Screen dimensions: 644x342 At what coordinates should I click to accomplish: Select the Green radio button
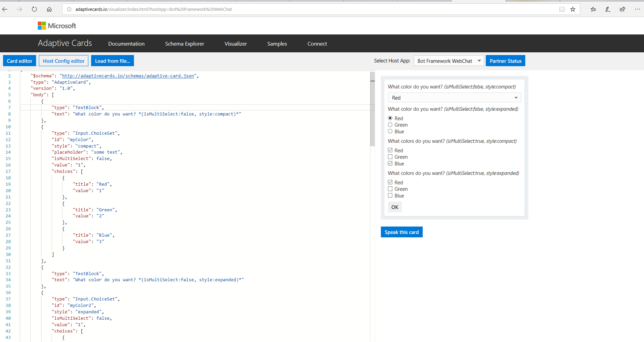point(390,125)
